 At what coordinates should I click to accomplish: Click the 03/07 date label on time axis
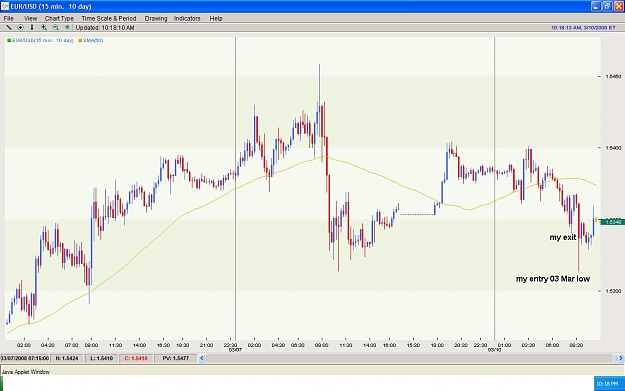coord(235,350)
